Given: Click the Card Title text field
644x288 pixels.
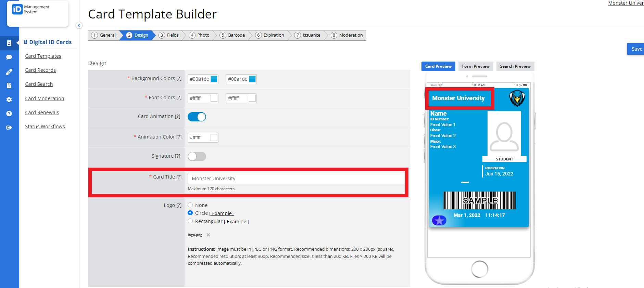Looking at the screenshot, I should pyautogui.click(x=296, y=179).
